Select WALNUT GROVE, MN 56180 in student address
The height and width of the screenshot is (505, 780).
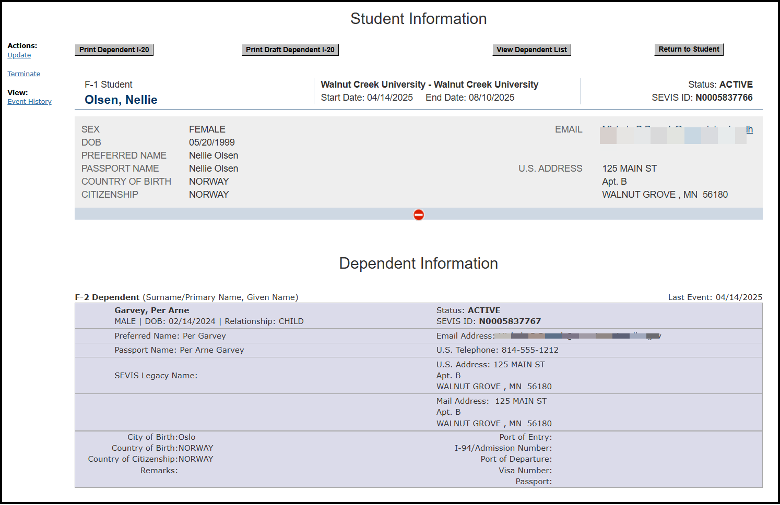pos(665,195)
